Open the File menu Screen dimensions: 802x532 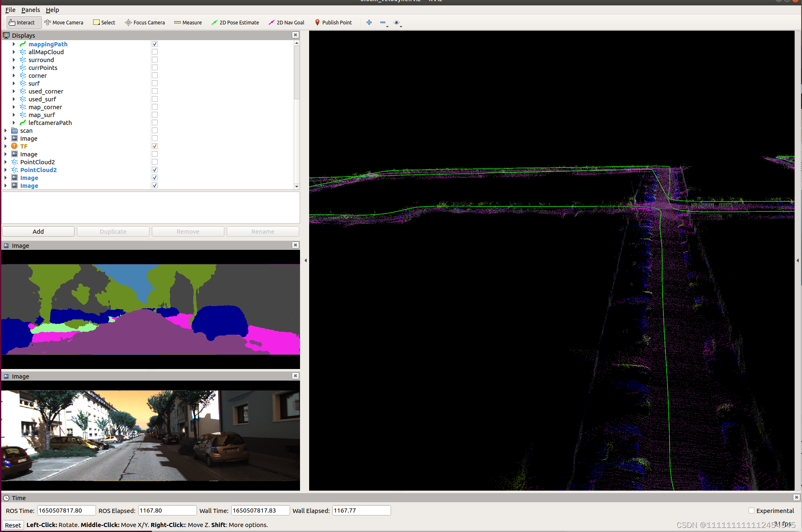point(10,10)
